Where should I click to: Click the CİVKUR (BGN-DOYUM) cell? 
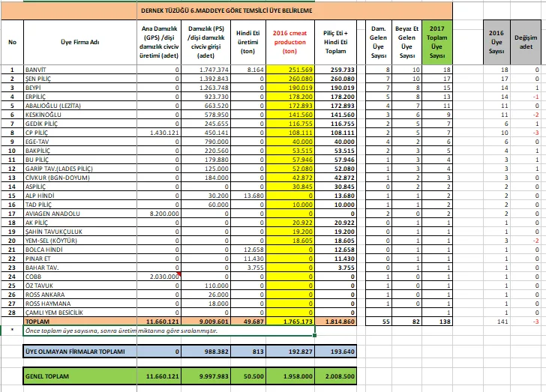coord(80,178)
